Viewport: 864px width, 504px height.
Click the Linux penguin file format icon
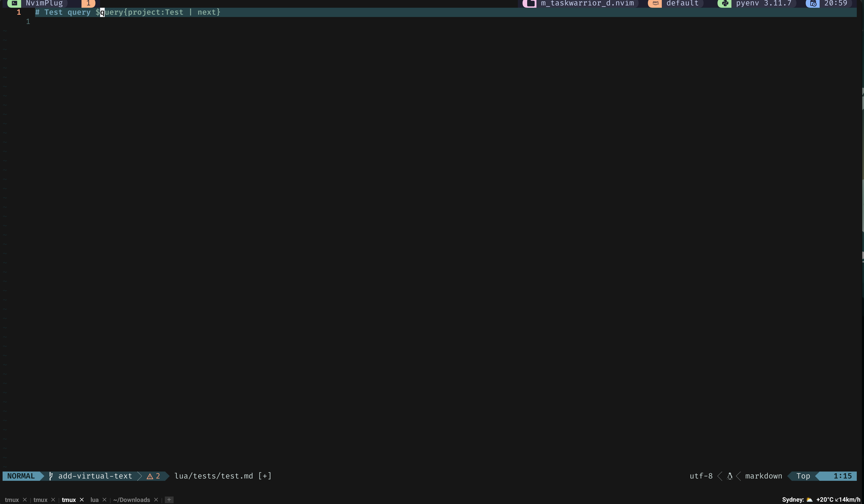pyautogui.click(x=730, y=476)
